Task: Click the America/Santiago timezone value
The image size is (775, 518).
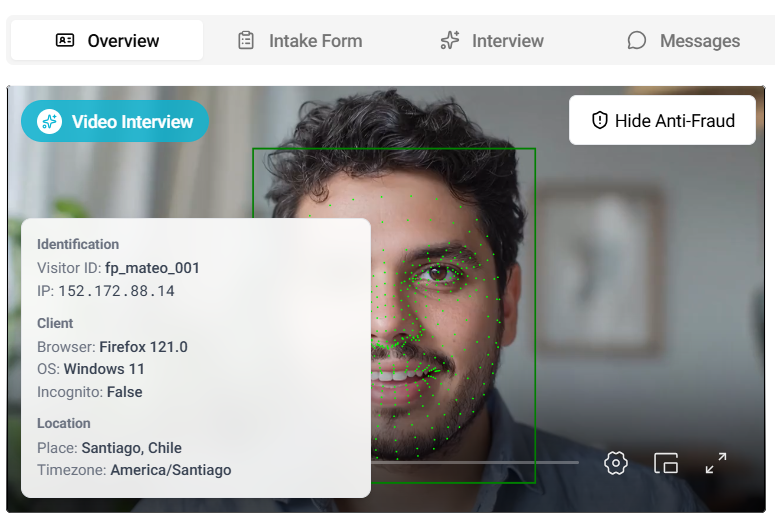Action: point(170,470)
